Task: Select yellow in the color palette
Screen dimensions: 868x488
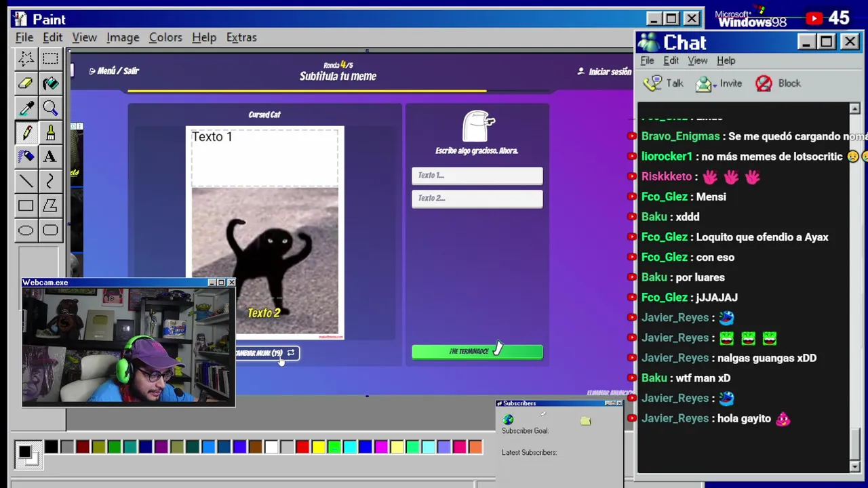Action: (x=318, y=447)
